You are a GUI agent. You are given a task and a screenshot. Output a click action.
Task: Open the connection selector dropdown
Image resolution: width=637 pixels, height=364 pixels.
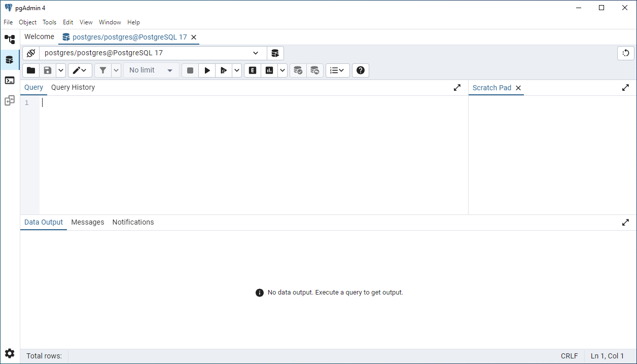point(256,53)
